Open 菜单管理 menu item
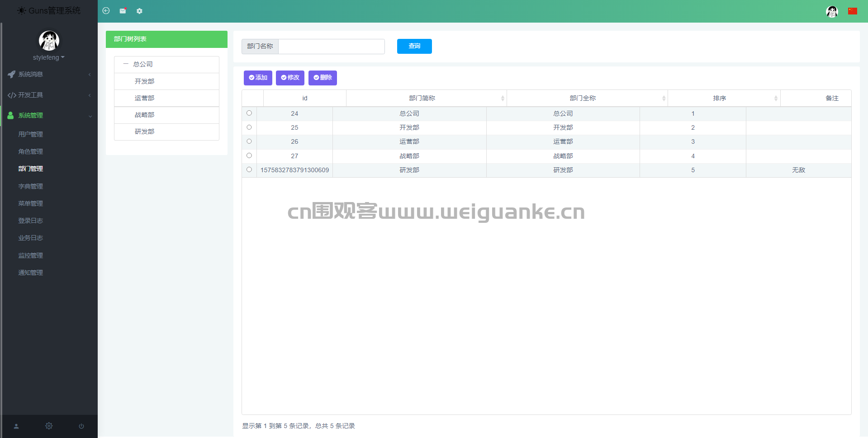This screenshot has width=868, height=438. (x=31, y=203)
